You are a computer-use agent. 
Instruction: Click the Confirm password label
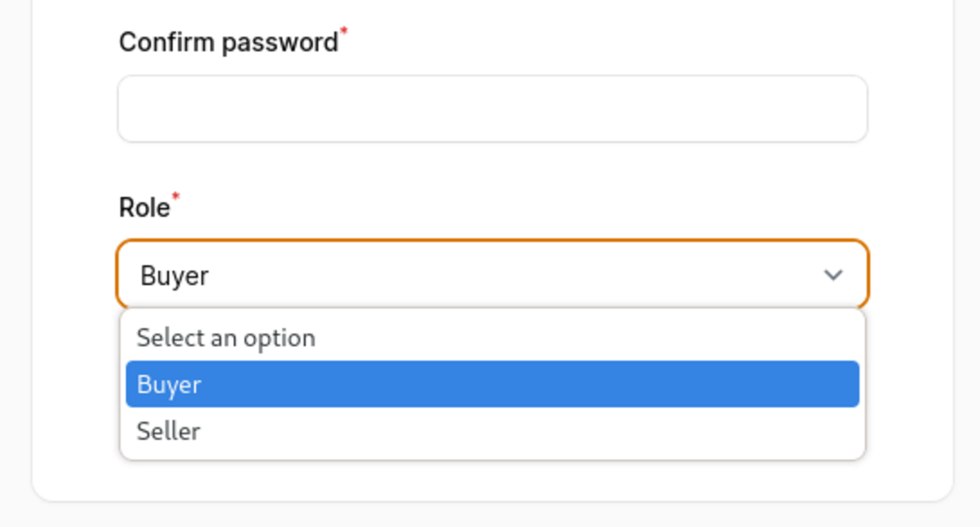(x=228, y=42)
